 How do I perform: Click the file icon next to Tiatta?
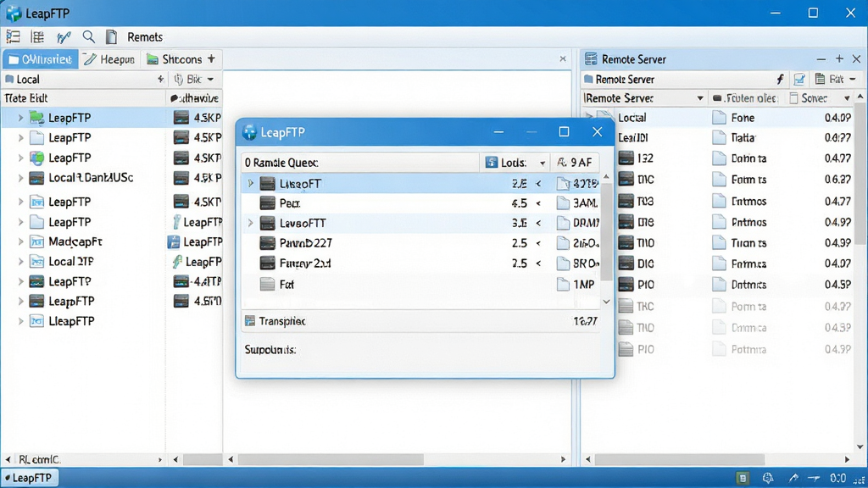pyautogui.click(x=719, y=138)
